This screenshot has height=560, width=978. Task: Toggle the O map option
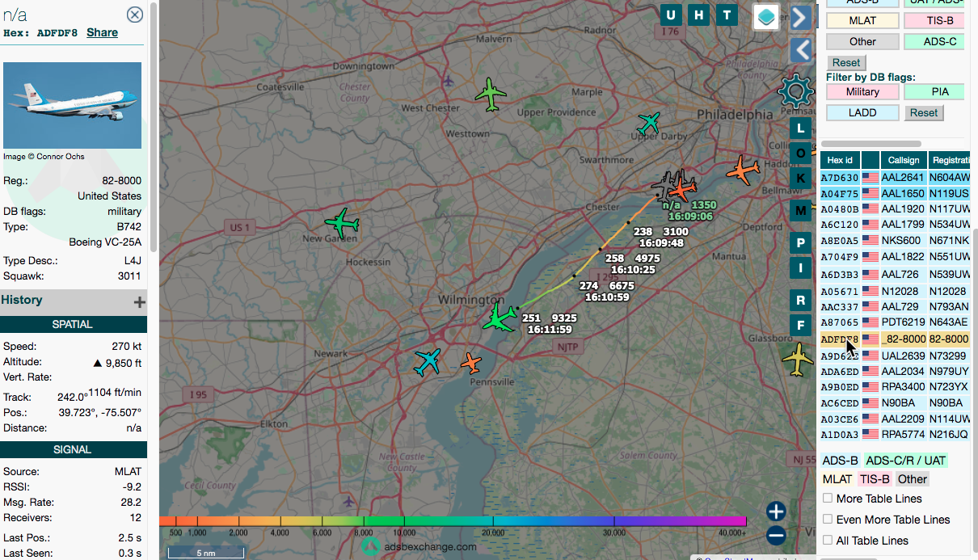point(800,153)
